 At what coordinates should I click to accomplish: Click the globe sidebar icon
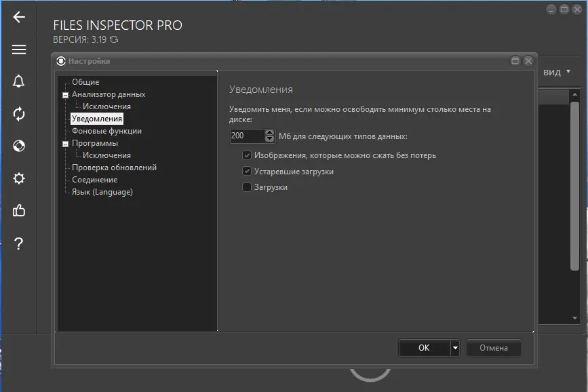(19, 146)
